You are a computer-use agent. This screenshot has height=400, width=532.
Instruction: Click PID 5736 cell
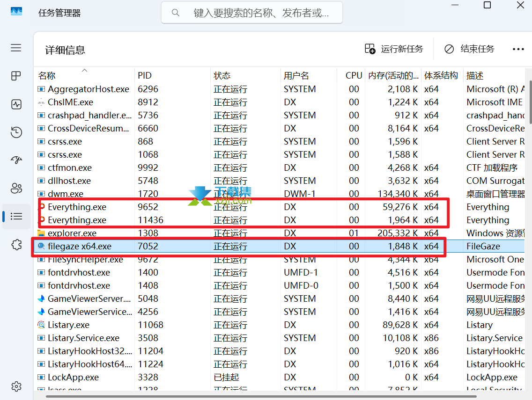(x=148, y=115)
